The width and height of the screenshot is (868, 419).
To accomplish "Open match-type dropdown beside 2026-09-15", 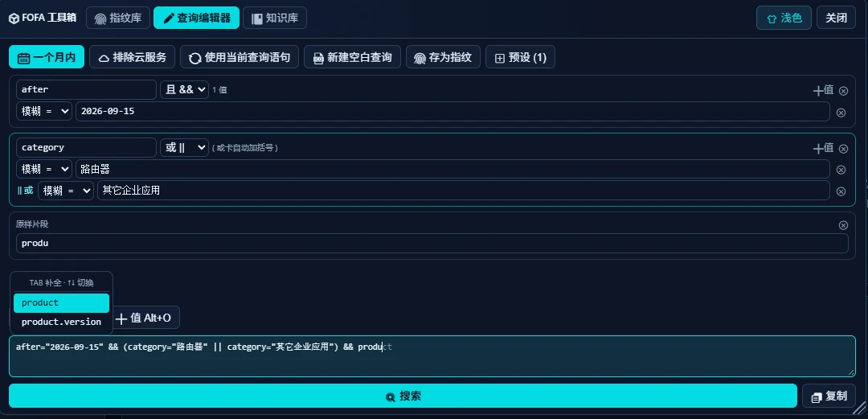I will pyautogui.click(x=43, y=111).
